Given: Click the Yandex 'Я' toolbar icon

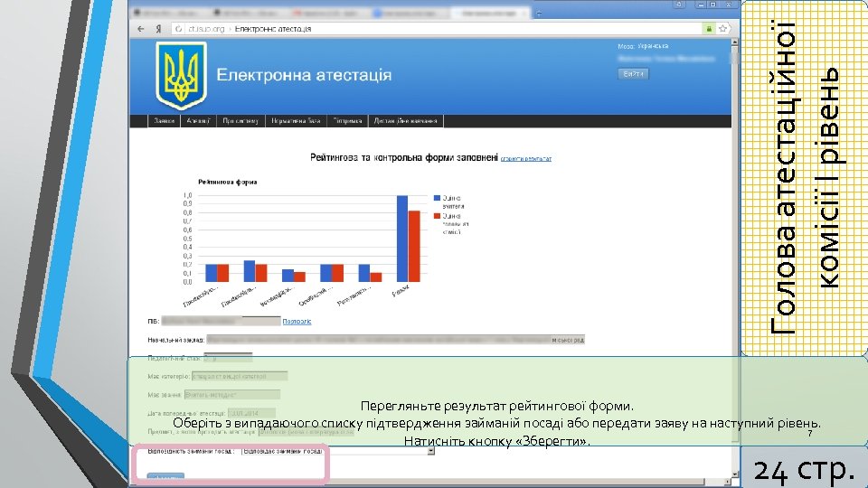Looking at the screenshot, I should click(158, 29).
